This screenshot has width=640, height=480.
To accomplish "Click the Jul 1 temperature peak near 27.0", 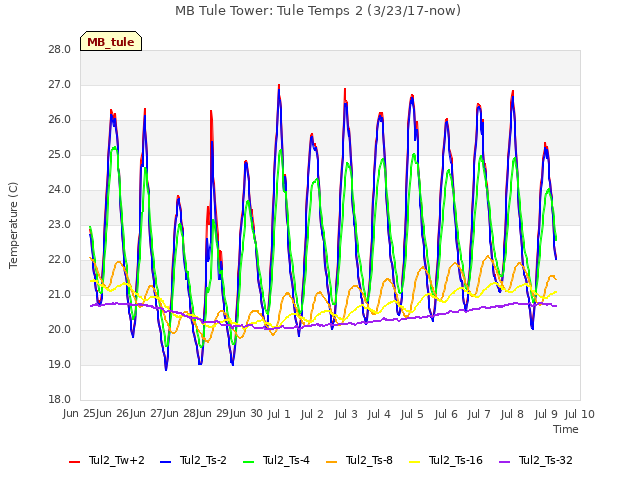I will tap(279, 87).
